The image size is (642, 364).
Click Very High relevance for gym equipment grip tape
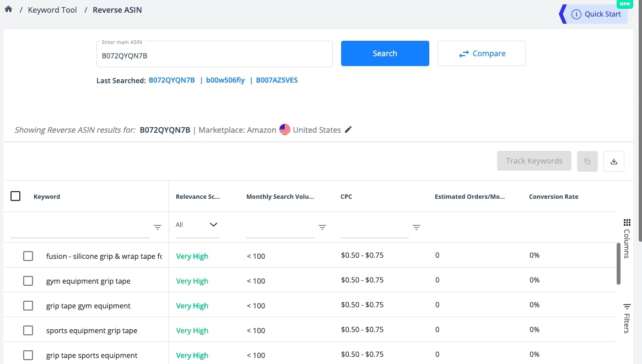[192, 281]
